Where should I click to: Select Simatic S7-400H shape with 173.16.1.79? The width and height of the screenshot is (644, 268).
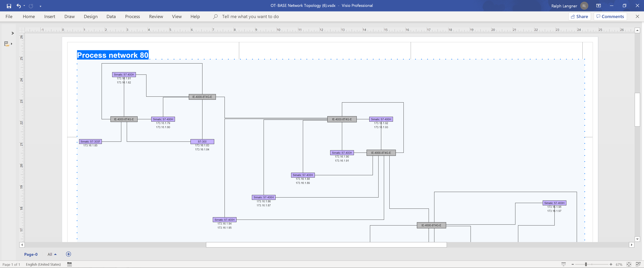(163, 119)
